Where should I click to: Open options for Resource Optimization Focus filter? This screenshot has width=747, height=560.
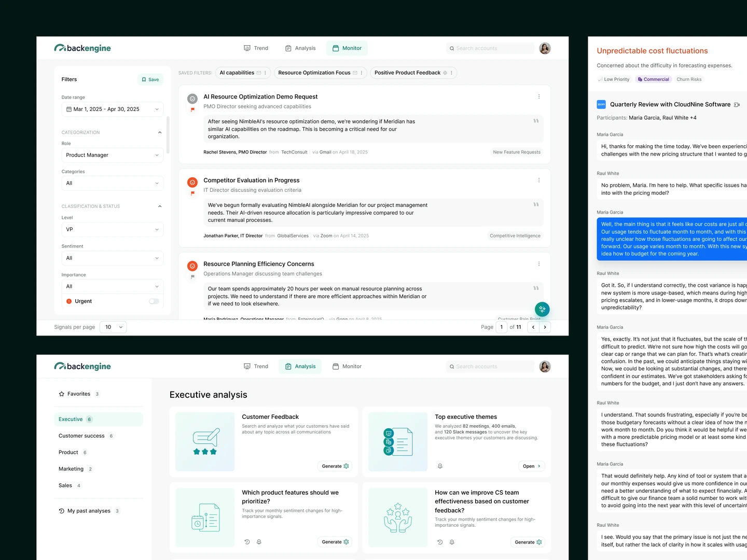click(x=362, y=73)
